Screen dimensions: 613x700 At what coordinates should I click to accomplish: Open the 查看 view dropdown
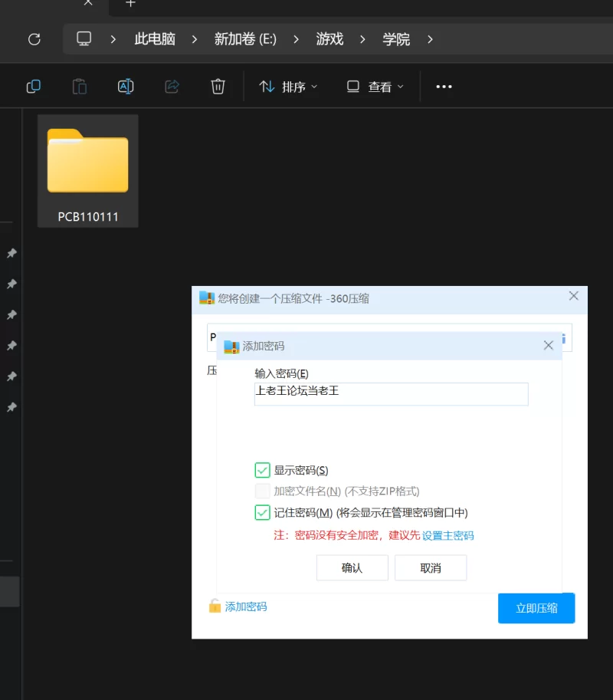coord(375,87)
